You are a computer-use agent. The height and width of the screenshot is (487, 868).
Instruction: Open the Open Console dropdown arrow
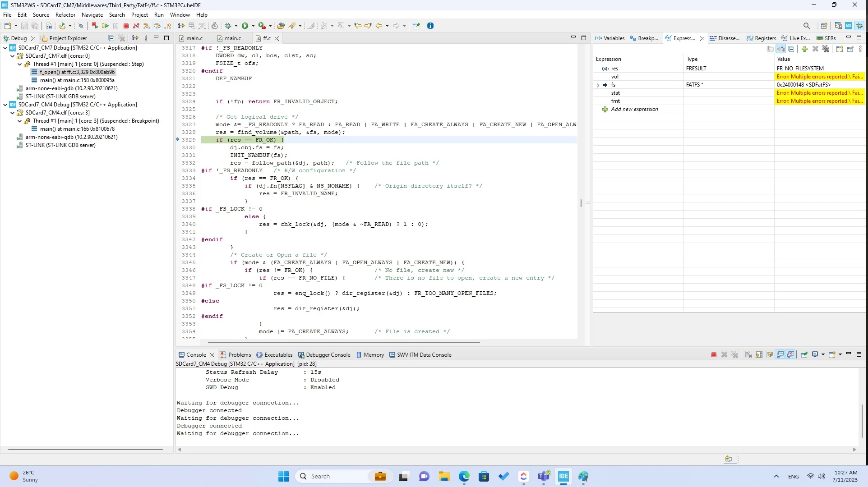840,355
